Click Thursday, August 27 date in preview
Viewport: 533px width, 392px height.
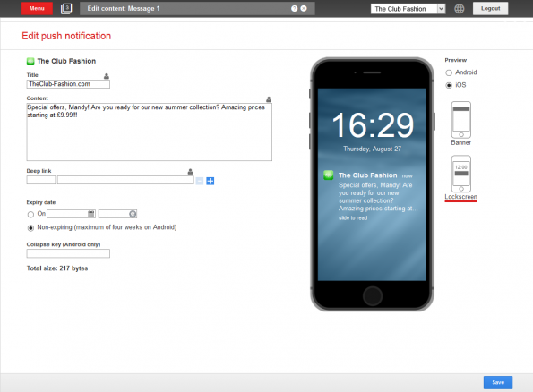pos(373,149)
